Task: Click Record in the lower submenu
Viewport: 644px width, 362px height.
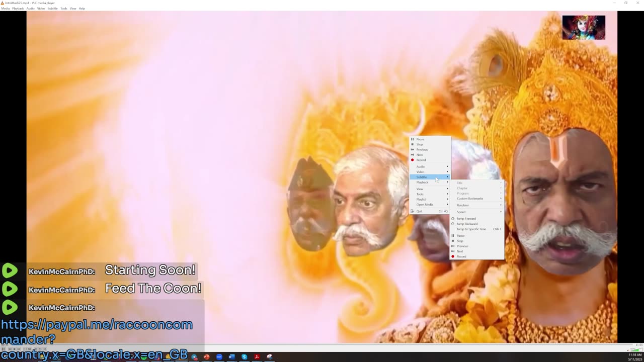Action: click(x=476, y=256)
